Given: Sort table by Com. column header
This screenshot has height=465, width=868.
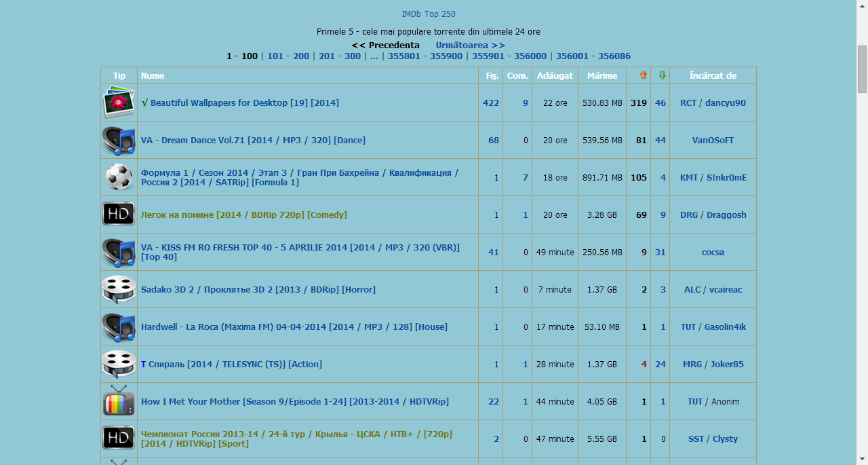Looking at the screenshot, I should (517, 75).
